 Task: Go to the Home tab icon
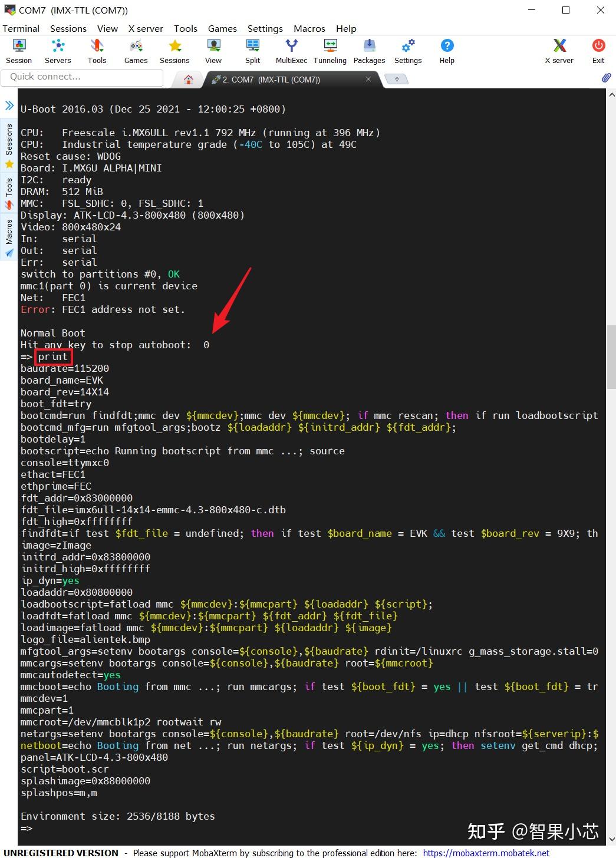[x=189, y=79]
